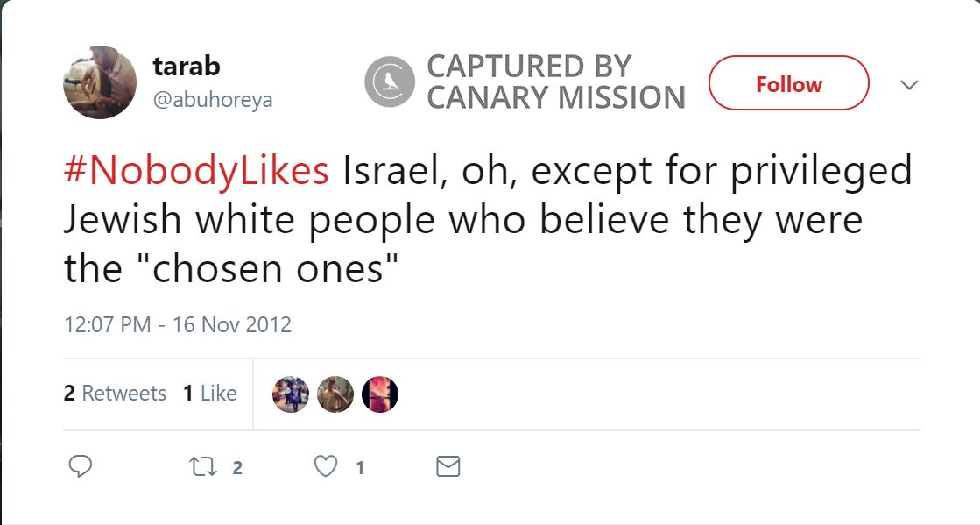Screen dimensions: 980x525
Task: View the third retweeter avatar
Action: [x=380, y=394]
